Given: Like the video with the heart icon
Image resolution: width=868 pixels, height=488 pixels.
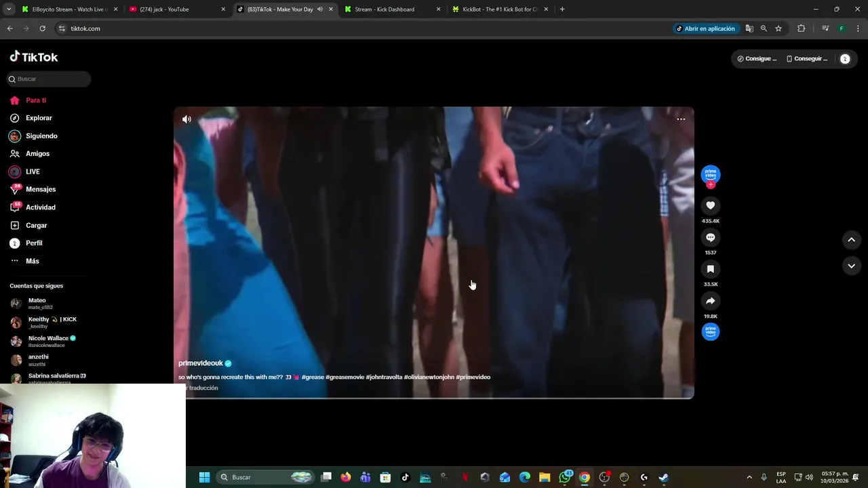Looking at the screenshot, I should tap(710, 205).
